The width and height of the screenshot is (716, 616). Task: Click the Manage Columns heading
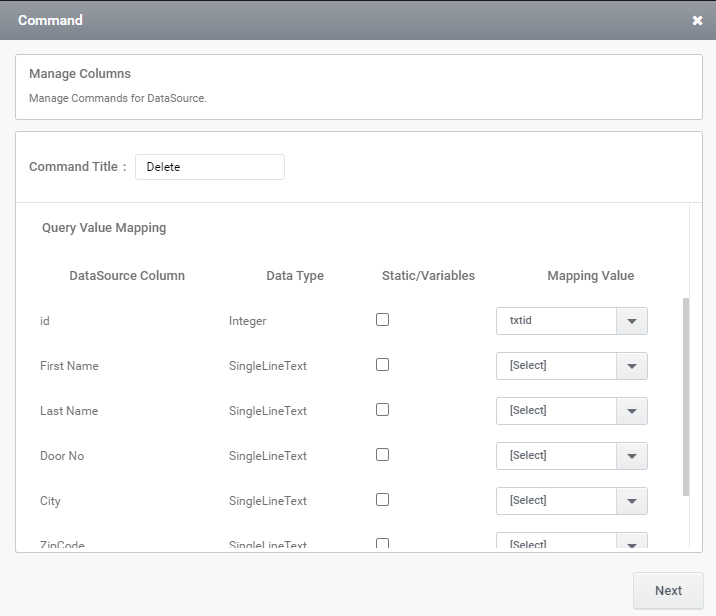pyautogui.click(x=80, y=74)
